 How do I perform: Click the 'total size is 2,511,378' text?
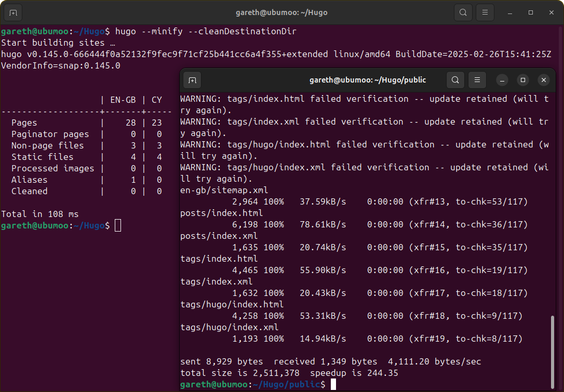[240, 373]
